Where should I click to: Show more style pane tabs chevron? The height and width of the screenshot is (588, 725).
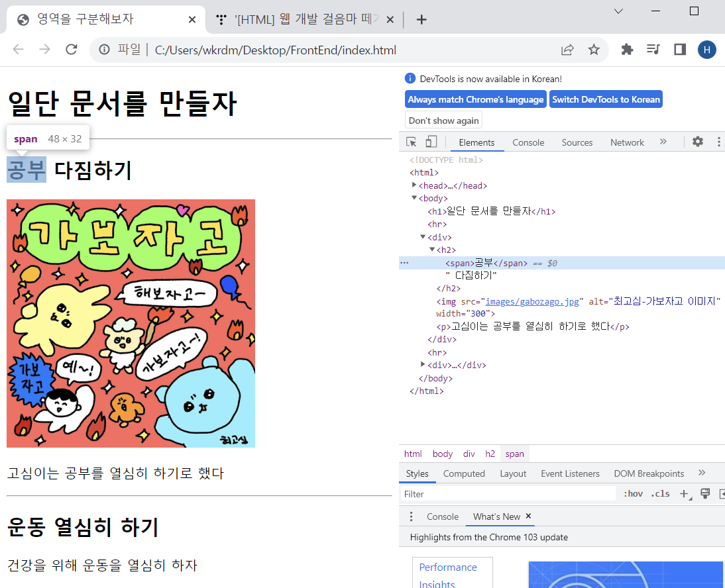[702, 473]
